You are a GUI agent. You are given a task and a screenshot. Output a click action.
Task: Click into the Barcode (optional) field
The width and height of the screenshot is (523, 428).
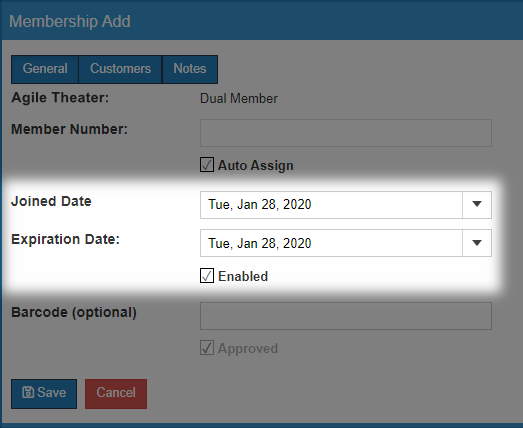(x=346, y=316)
